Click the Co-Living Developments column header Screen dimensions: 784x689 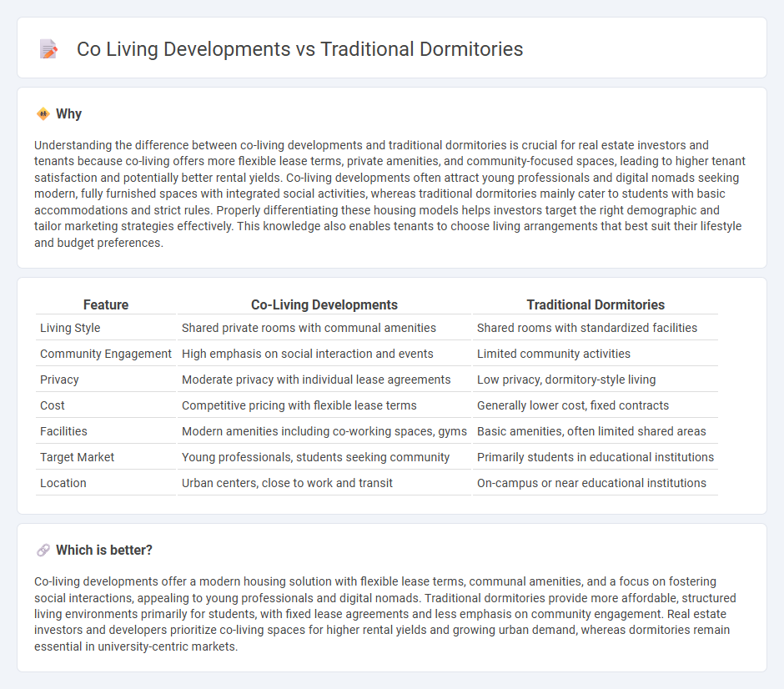tap(324, 305)
